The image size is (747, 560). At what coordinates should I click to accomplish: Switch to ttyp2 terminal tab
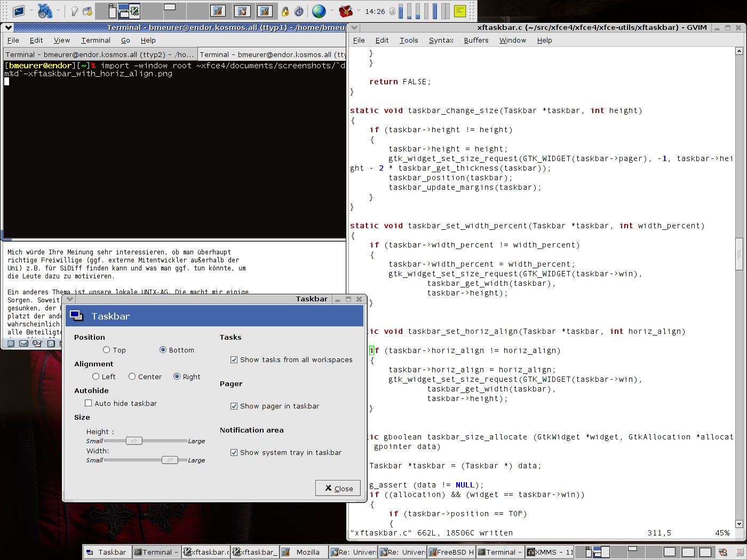pyautogui.click(x=100, y=54)
